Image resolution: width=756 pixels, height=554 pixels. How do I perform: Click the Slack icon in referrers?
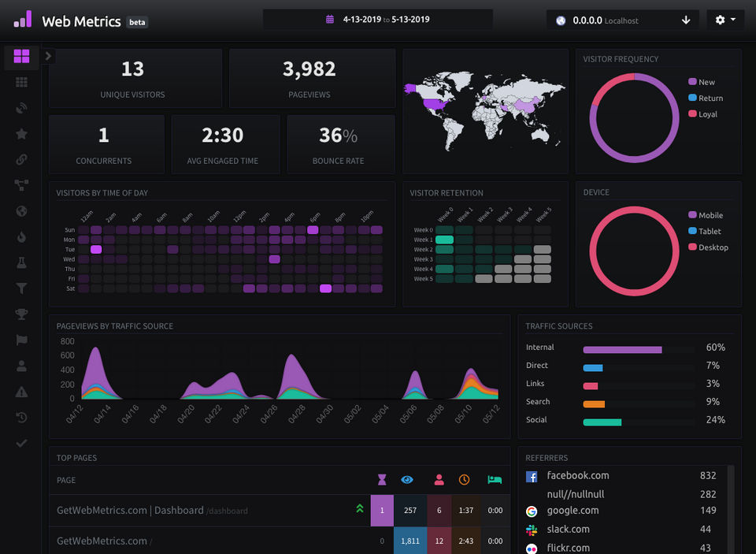pyautogui.click(x=532, y=530)
